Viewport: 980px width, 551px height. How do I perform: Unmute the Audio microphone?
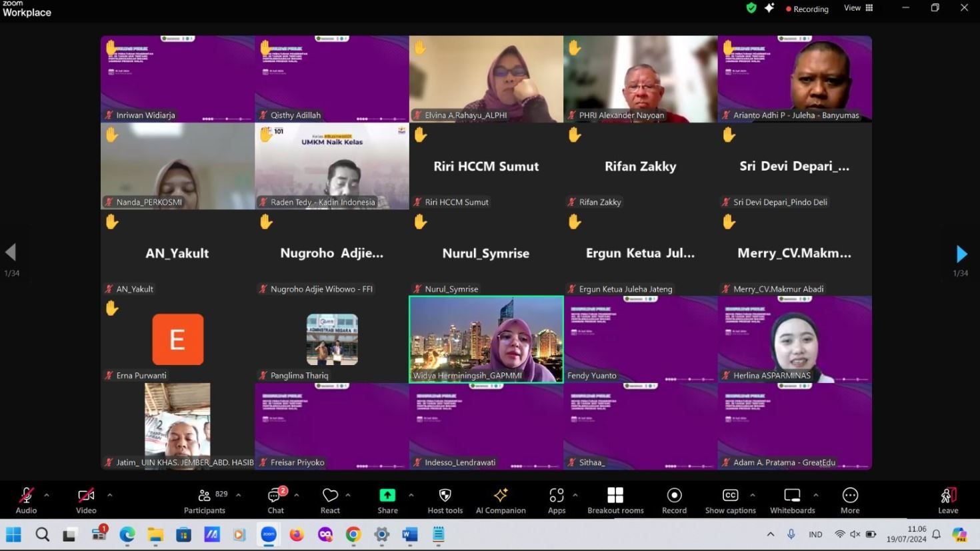click(27, 500)
